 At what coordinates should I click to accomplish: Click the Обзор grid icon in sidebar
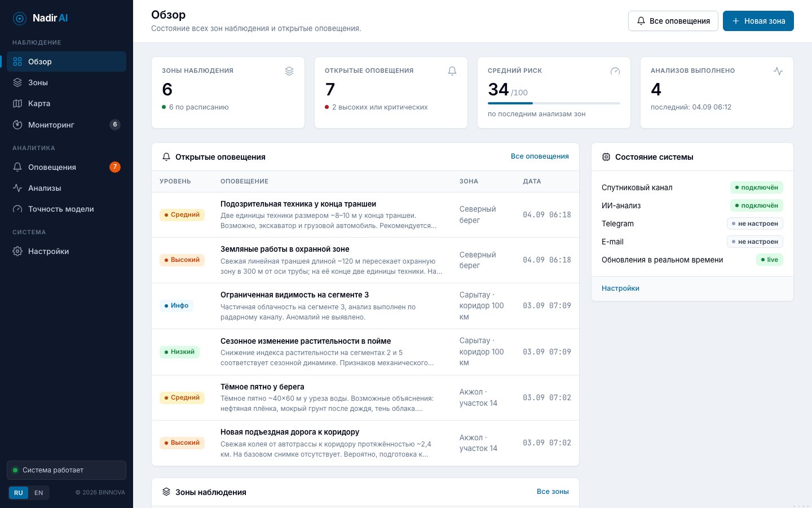(17, 62)
